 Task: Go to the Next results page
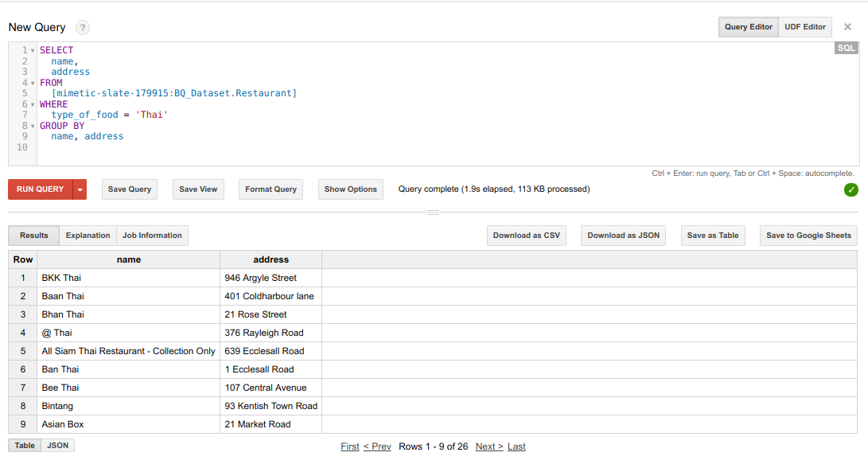488,446
